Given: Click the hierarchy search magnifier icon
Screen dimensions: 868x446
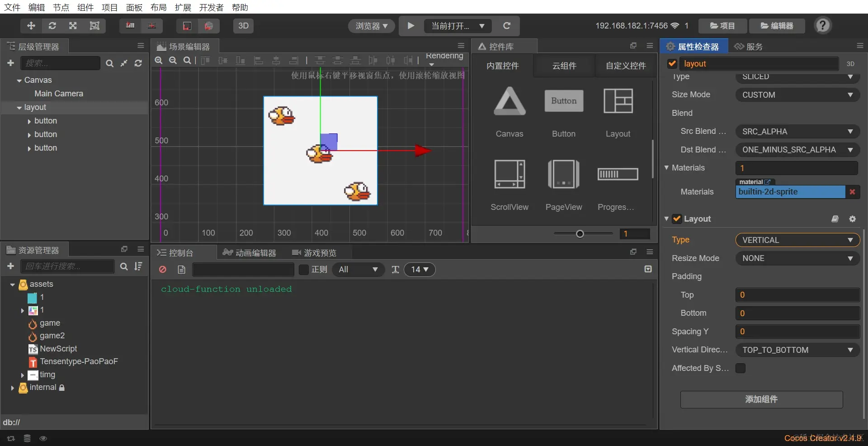Looking at the screenshot, I should click(109, 63).
